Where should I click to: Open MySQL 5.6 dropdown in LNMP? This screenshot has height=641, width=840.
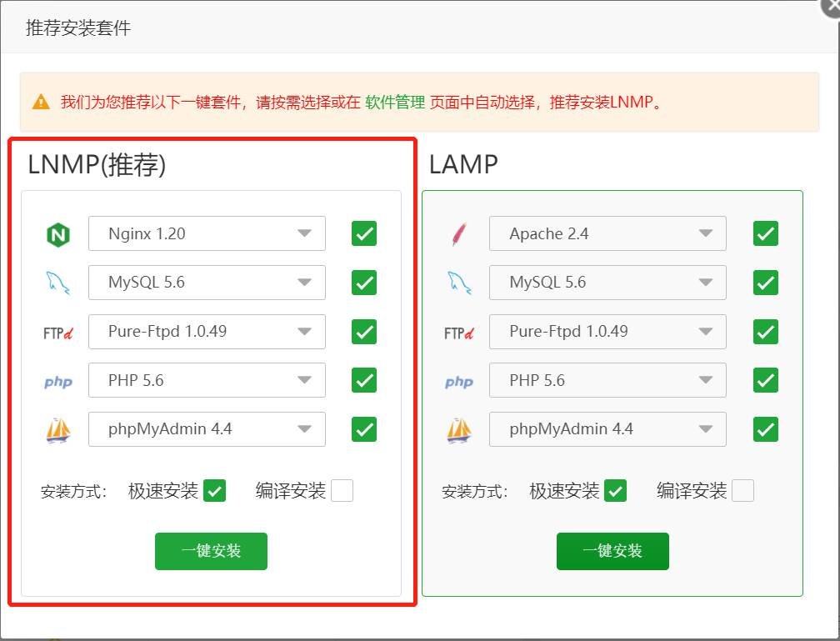click(x=207, y=283)
